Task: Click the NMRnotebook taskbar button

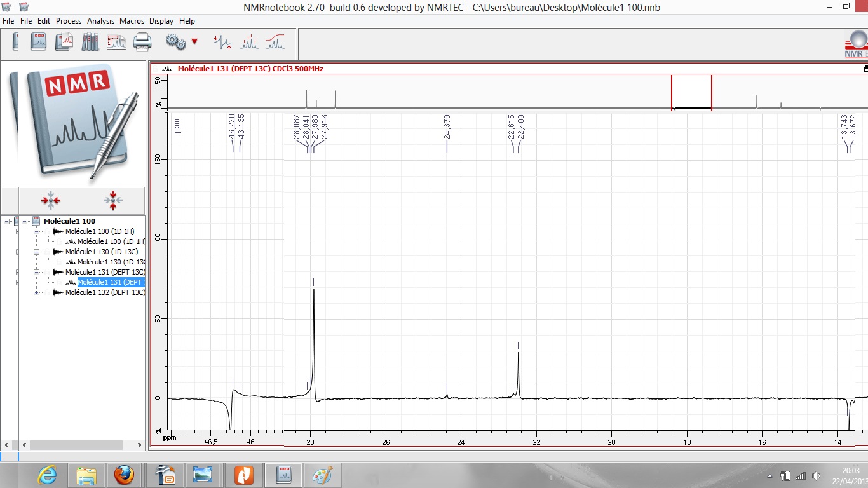Action: point(283,475)
